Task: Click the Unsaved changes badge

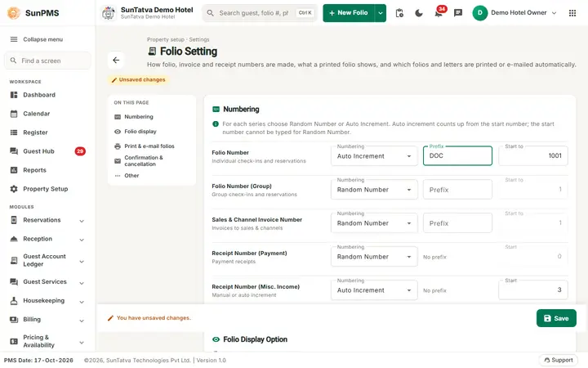Action: [138, 79]
